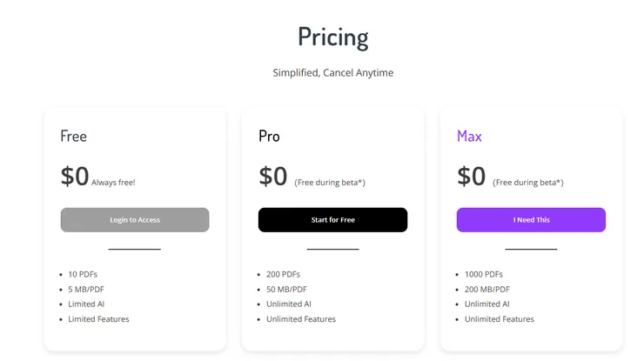Click Unlimited Features in the Max plan

click(499, 319)
